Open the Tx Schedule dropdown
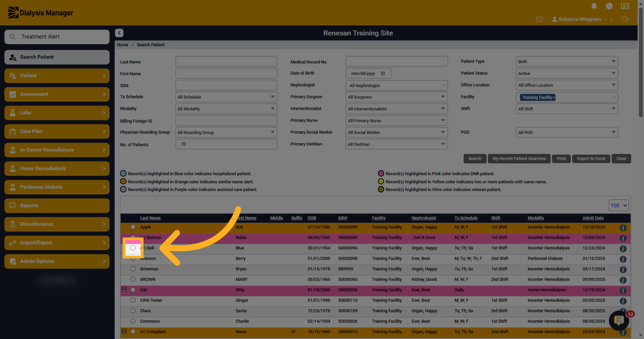The width and height of the screenshot is (644, 339). pos(226,97)
